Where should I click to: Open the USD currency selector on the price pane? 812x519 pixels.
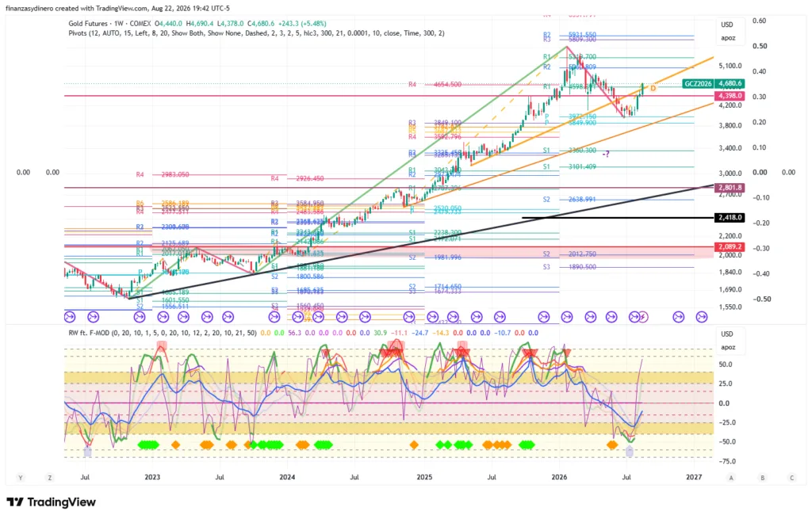click(x=727, y=25)
